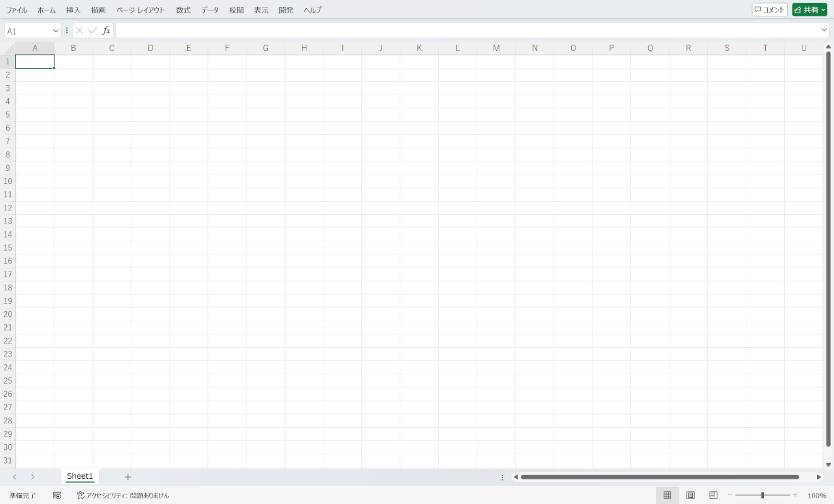834x504 pixels.
Task: Click the zoom in plus icon
Action: (795, 495)
